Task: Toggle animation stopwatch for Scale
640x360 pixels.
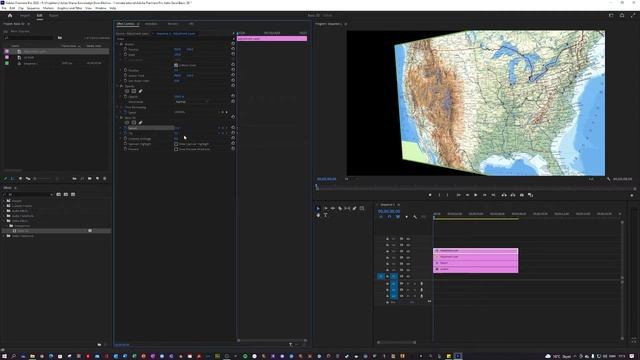Action: pyautogui.click(x=125, y=55)
